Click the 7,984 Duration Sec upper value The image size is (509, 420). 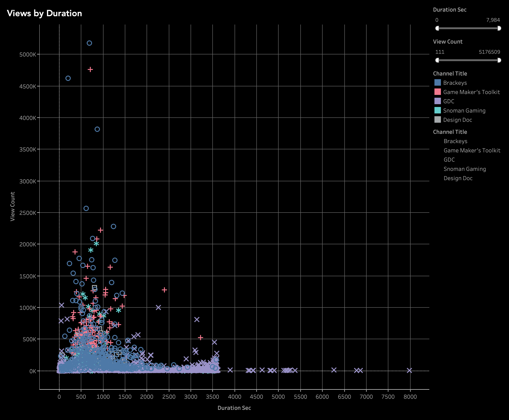[x=493, y=20]
